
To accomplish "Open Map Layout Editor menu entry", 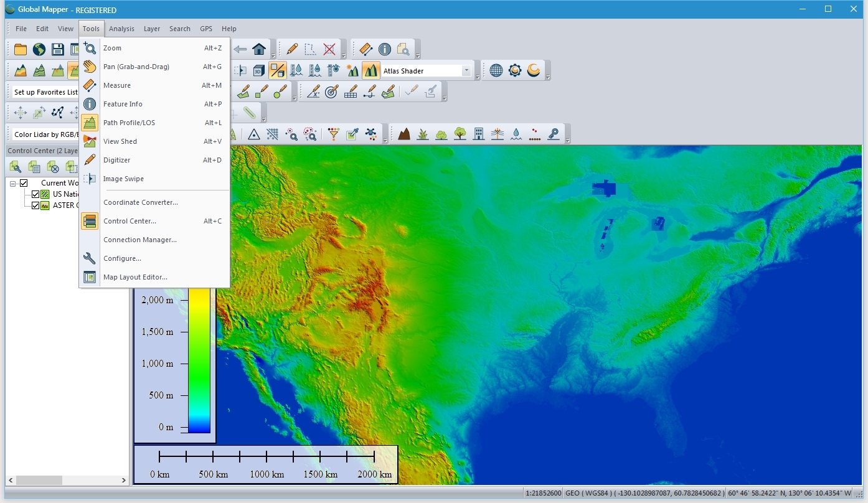I will click(x=154, y=277).
